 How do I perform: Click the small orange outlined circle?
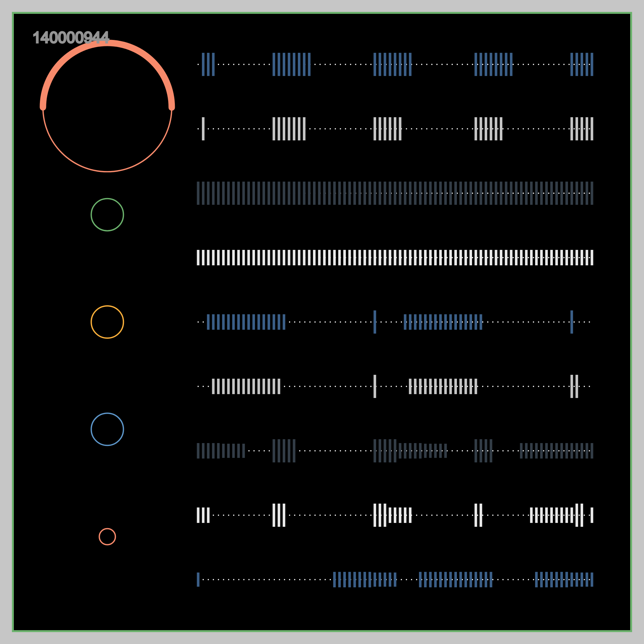tap(107, 322)
